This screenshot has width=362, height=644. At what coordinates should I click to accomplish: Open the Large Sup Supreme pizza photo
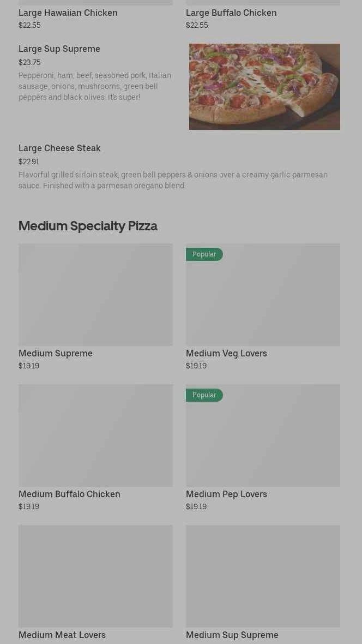(264, 87)
